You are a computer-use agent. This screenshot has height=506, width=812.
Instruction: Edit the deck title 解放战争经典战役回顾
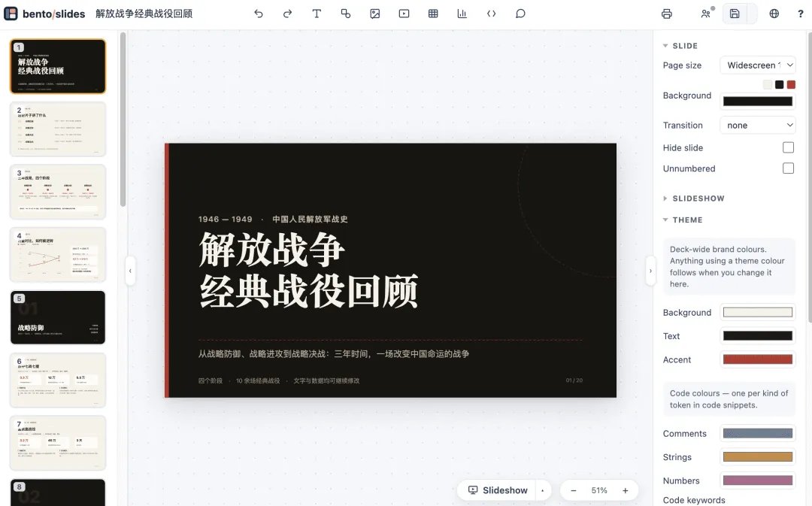tap(144, 14)
